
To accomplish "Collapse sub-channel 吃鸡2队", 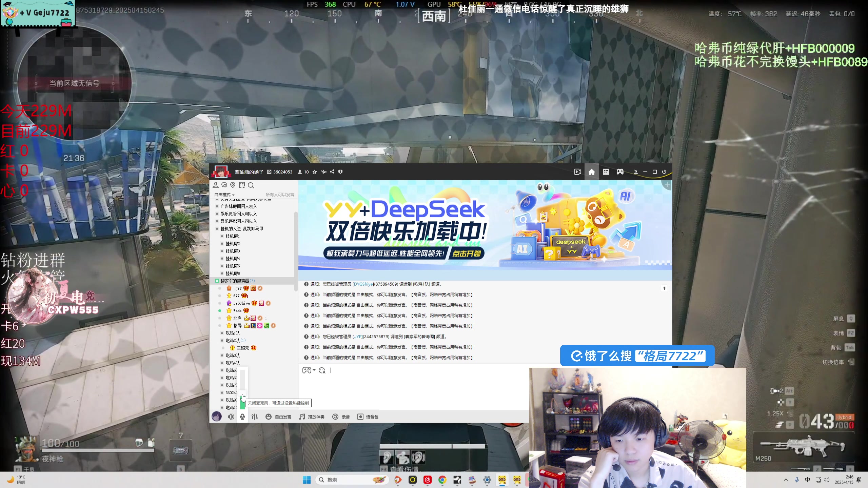I will tap(222, 341).
